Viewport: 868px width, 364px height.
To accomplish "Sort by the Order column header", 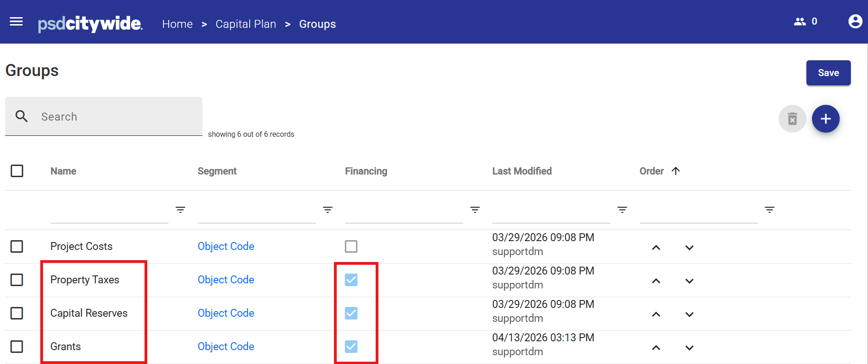I will pyautogui.click(x=652, y=171).
